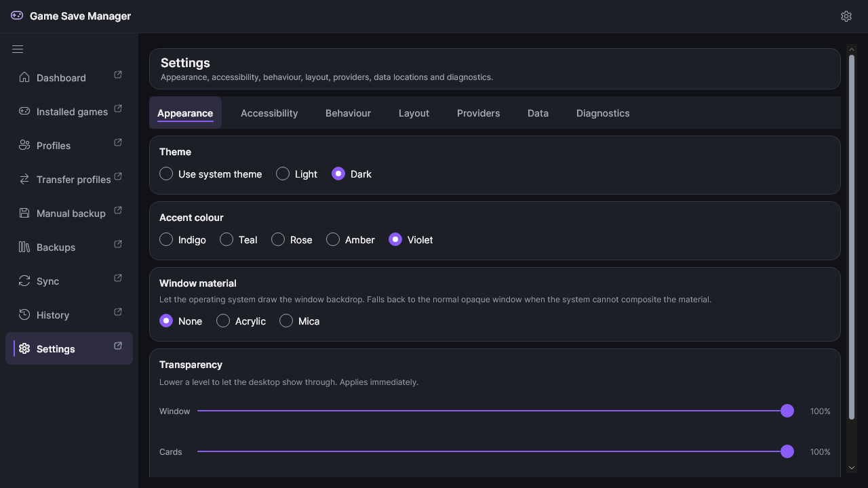
Task: Click the Window transparency 100% value
Action: pos(820,411)
